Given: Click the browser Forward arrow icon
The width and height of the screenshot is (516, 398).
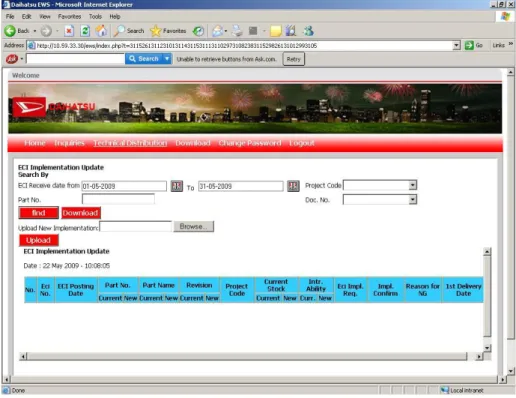Looking at the screenshot, I should (x=46, y=31).
